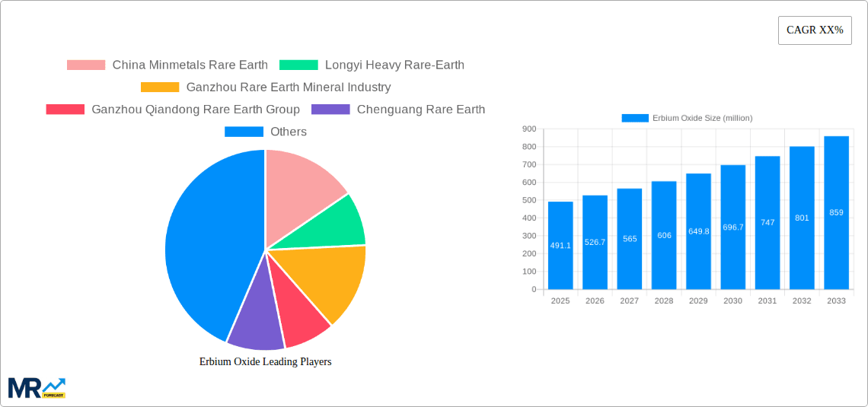This screenshot has width=868, height=407.
Task: Click the Others legend label
Action: point(289,132)
